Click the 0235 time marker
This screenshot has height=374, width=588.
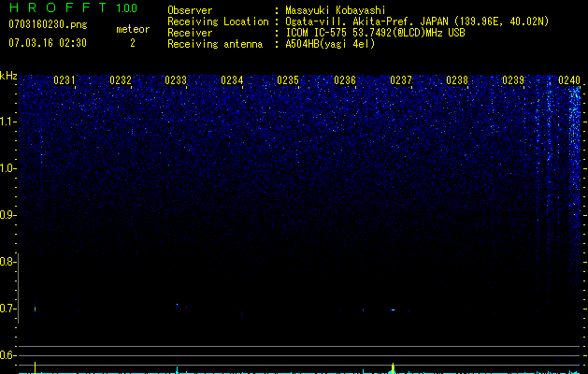[x=288, y=79]
